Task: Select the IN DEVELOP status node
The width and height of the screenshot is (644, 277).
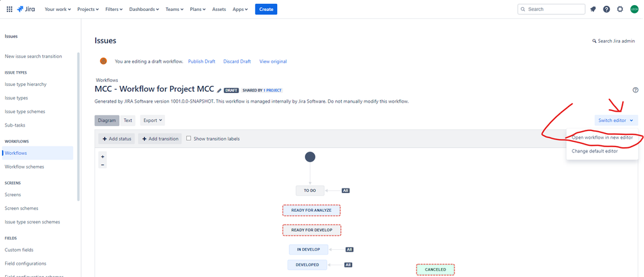Action: [x=308, y=249]
